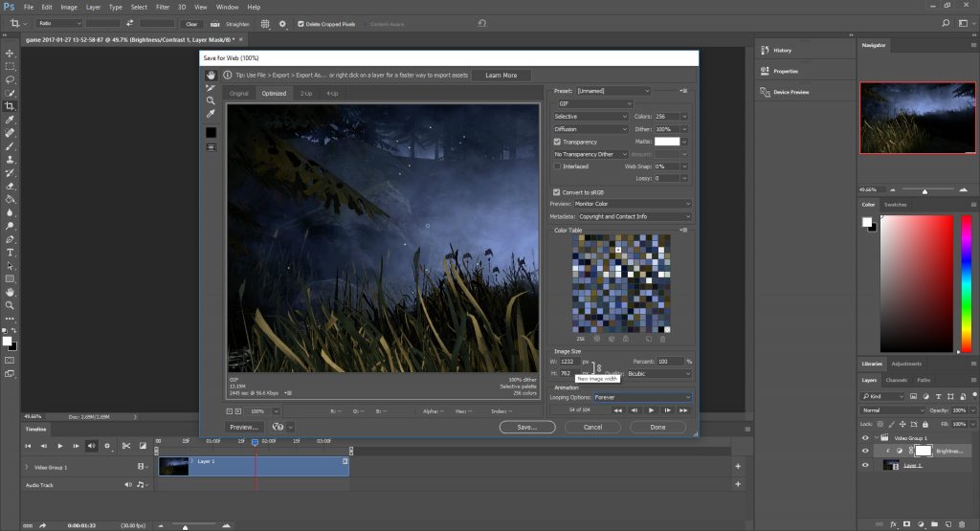Select the Crop tool in left toolbar
Viewport: 980px width, 531px height.
coord(10,106)
